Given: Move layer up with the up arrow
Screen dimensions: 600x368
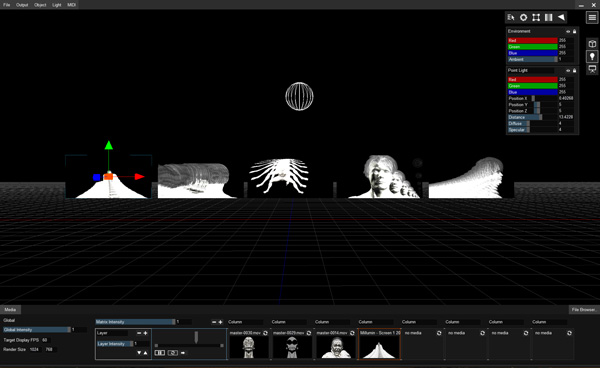Looking at the screenshot, I should [x=145, y=353].
